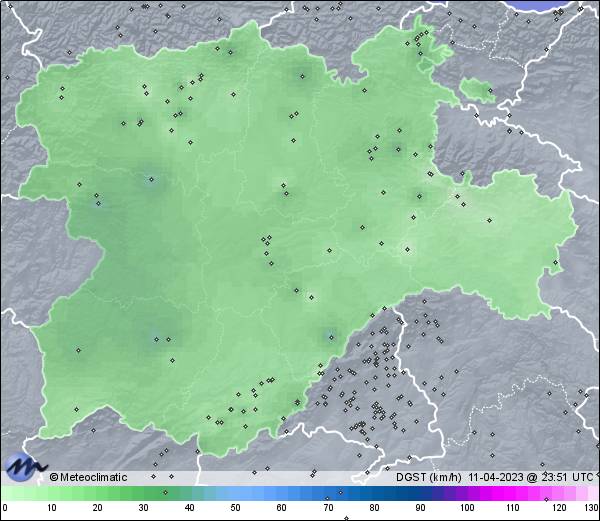Click the scale value 50

coord(235,508)
